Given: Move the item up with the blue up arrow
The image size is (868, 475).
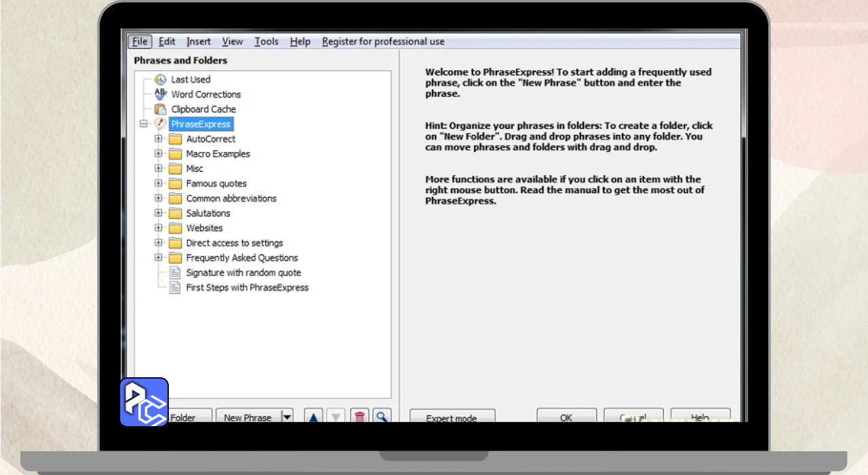Looking at the screenshot, I should (313, 415).
